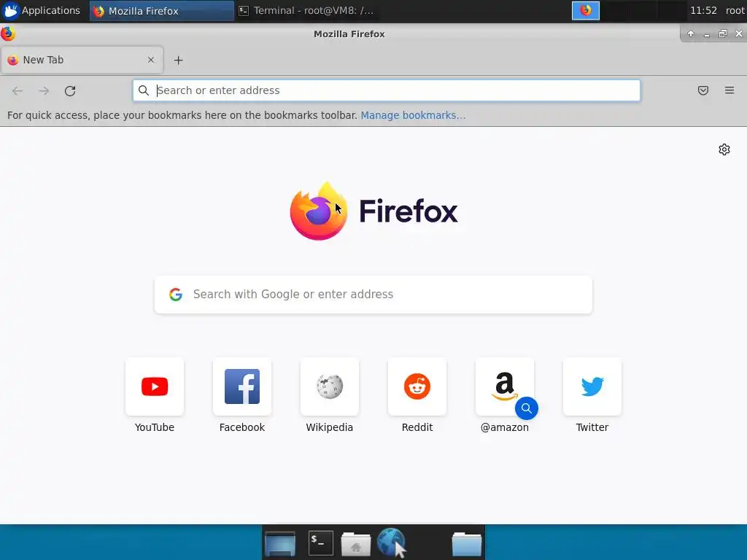Image resolution: width=747 pixels, height=560 pixels.
Task: Personalize new tab via gear icon
Action: point(724,149)
